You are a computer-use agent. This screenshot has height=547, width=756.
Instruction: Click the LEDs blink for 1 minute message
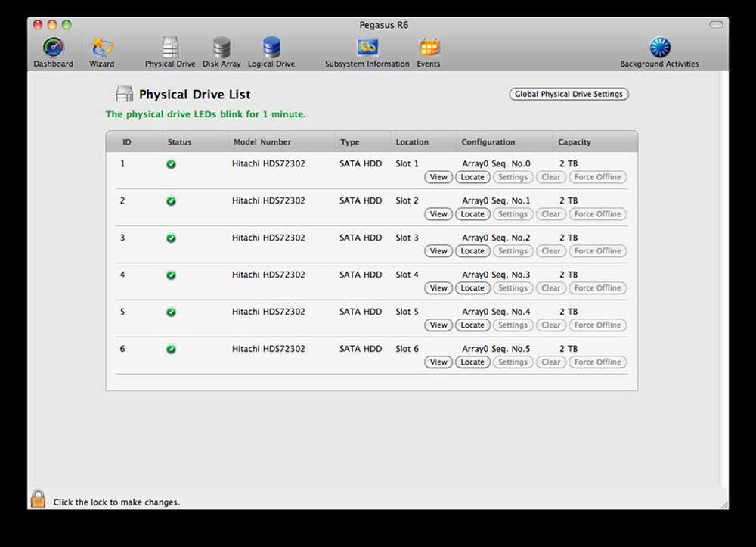click(206, 114)
